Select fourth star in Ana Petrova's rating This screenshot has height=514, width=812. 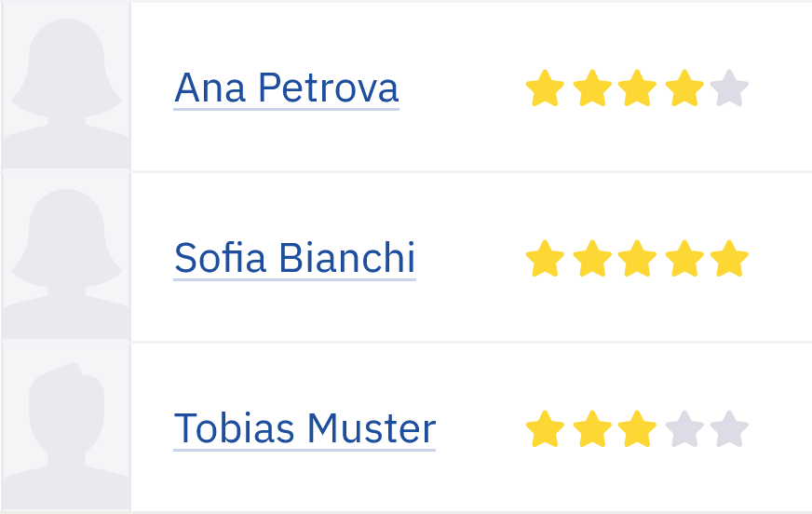pos(684,88)
